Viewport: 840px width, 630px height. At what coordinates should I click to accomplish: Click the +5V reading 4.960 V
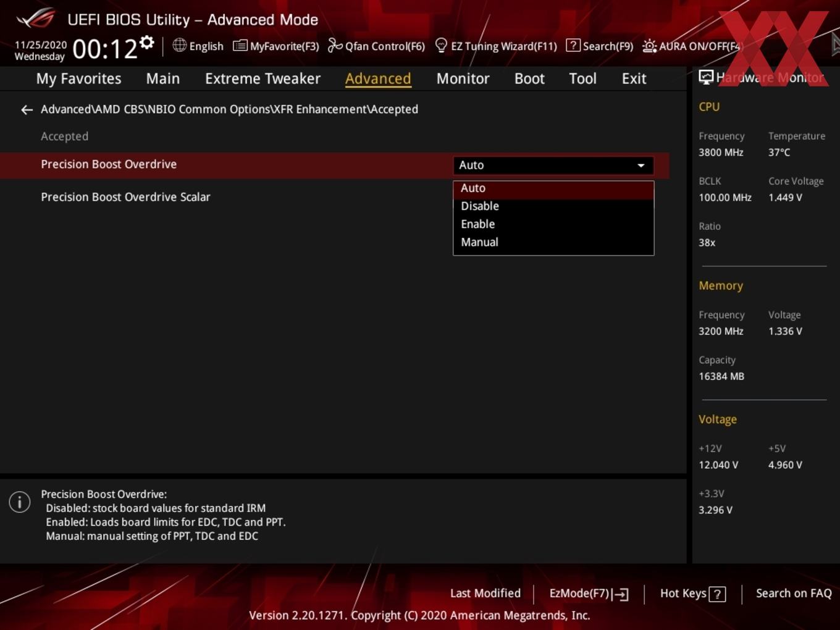click(x=785, y=465)
